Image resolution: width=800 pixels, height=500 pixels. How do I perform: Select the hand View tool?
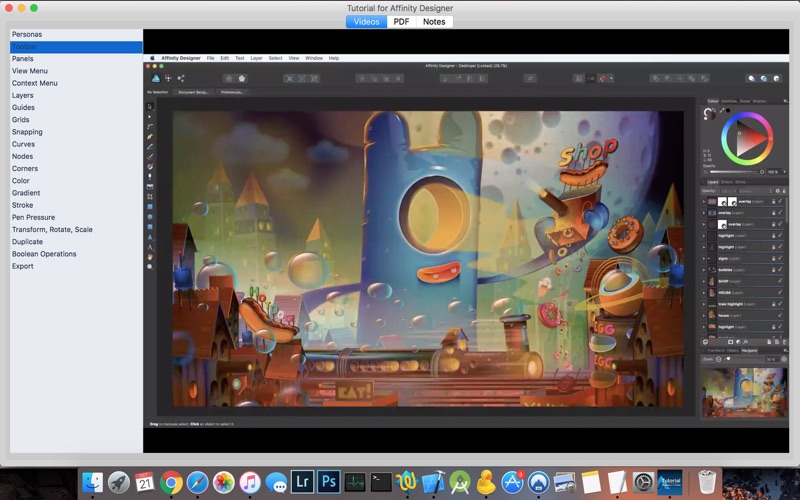[149, 257]
